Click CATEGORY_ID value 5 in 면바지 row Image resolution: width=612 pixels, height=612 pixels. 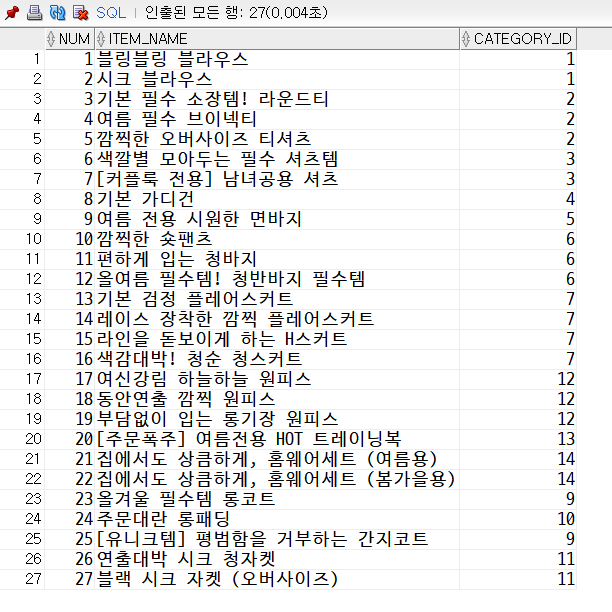(x=518, y=219)
